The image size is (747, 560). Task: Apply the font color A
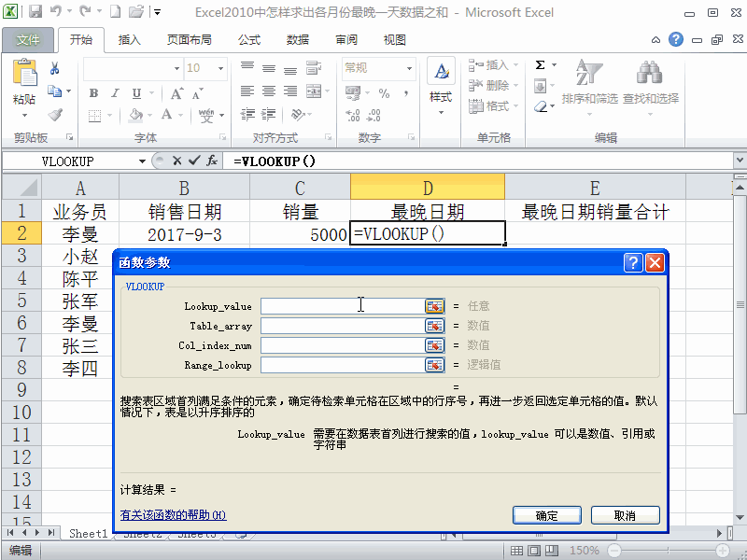167,115
